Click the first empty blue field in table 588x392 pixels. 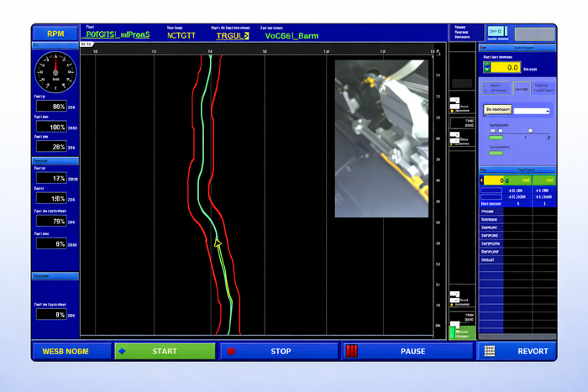coord(491,191)
